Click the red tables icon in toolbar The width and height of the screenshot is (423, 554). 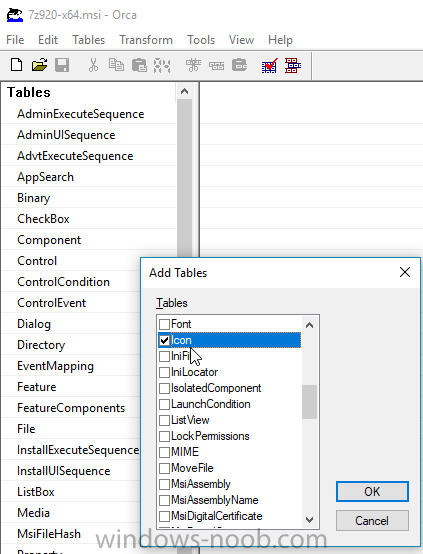tap(293, 66)
